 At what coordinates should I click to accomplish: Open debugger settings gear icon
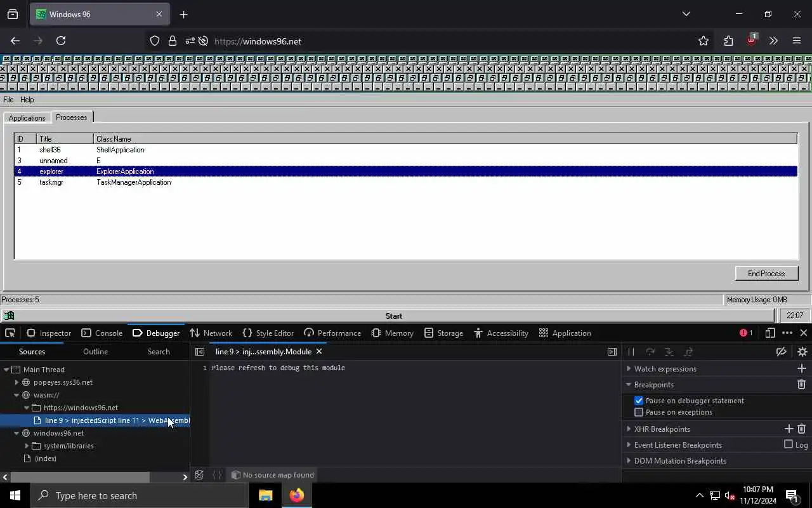click(802, 351)
